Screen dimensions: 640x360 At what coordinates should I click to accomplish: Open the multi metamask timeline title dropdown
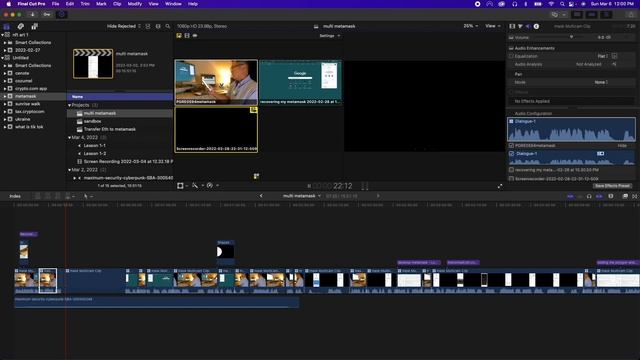(x=302, y=196)
